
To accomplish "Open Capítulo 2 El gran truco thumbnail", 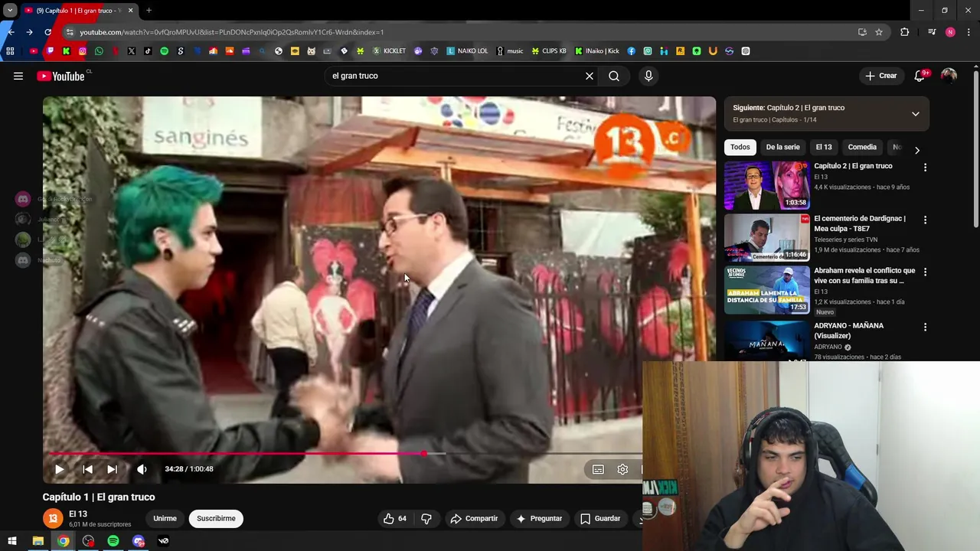I will point(767,185).
